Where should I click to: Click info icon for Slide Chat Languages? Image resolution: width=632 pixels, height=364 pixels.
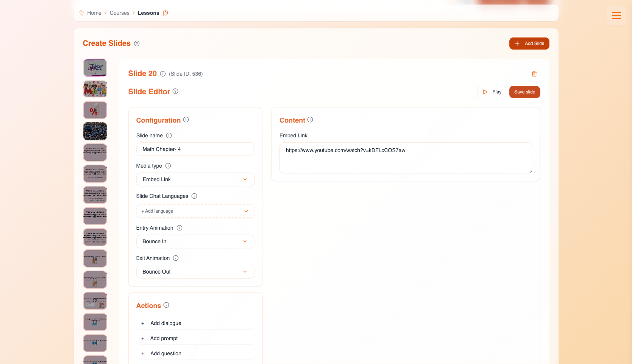194,196
